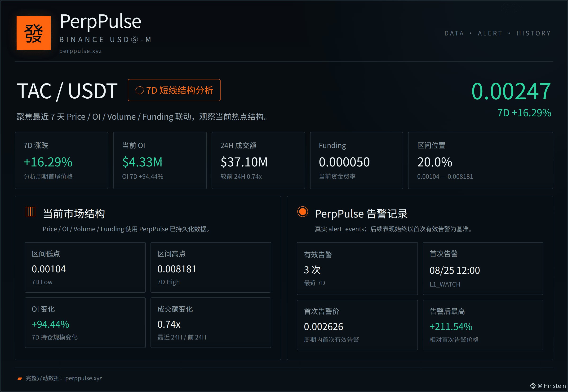Image resolution: width=568 pixels, height=392 pixels.
Task: Select the 当前 OI $4.33M card
Action: click(x=160, y=160)
